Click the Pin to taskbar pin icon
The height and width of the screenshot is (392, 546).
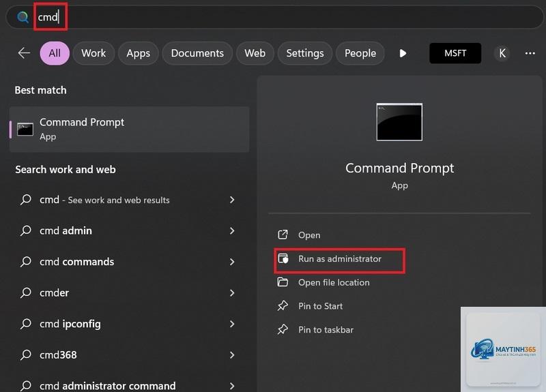tap(283, 329)
